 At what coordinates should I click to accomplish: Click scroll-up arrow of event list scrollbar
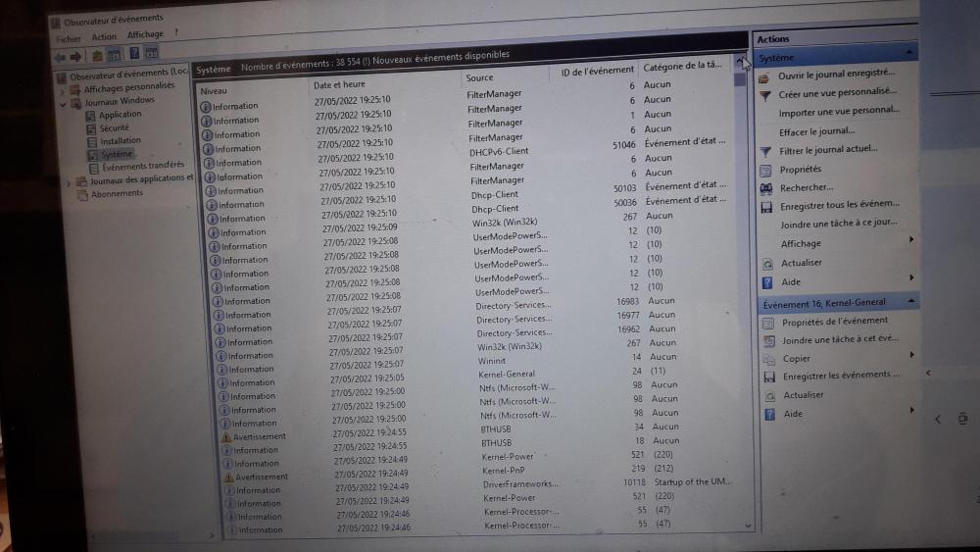pyautogui.click(x=739, y=61)
